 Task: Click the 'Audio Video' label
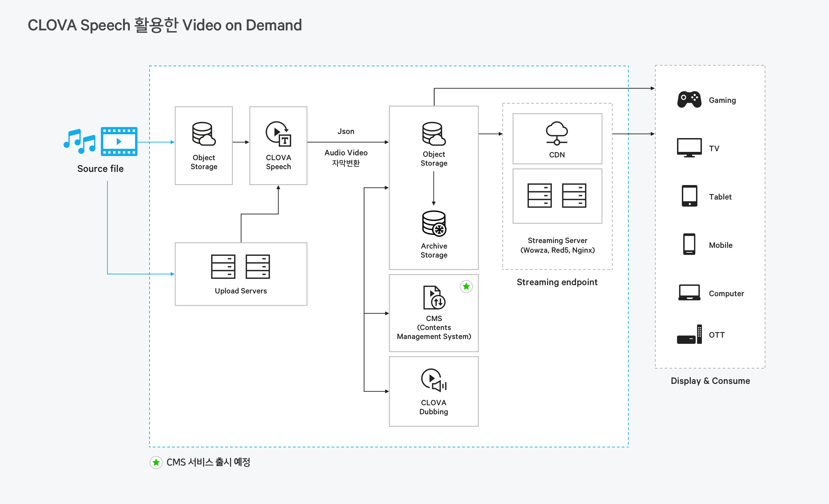point(346,153)
